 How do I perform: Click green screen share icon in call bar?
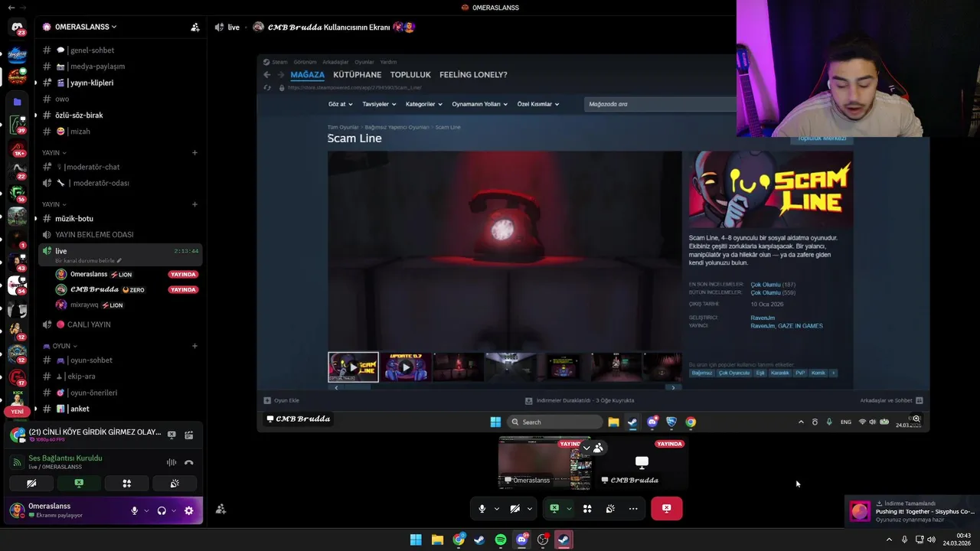[x=554, y=509]
